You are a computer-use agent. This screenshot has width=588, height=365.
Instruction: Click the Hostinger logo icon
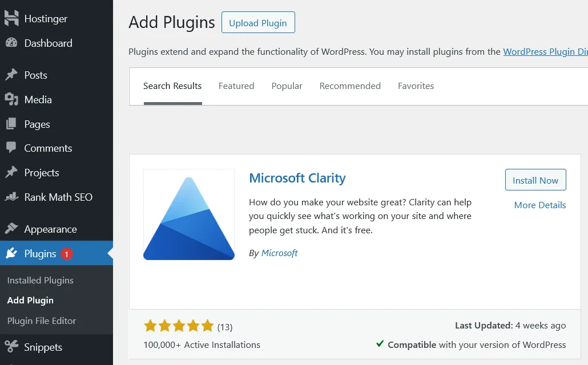pyautogui.click(x=11, y=18)
